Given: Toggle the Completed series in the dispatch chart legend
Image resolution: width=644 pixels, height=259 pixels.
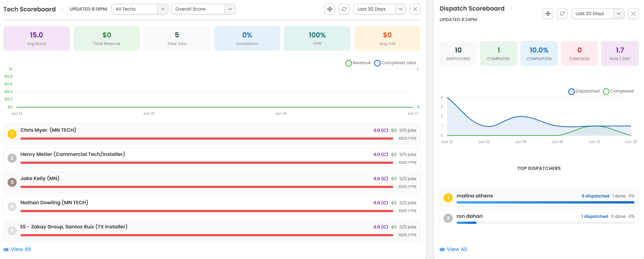Looking at the screenshot, I should coord(618,91).
